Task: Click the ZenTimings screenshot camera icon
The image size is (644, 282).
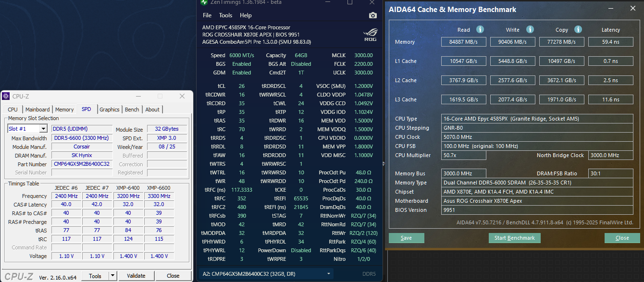Action: point(372,15)
